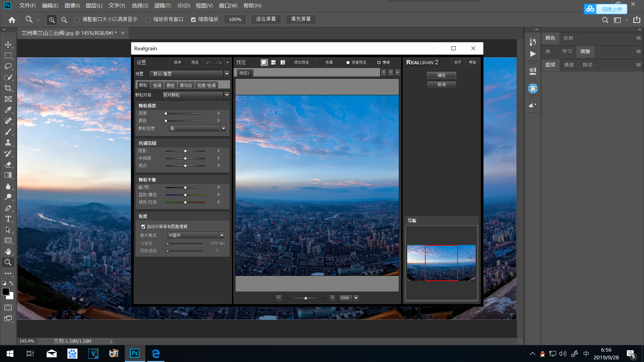The height and width of the screenshot is (362, 644).
Task: Switch to 色调 tab in Realgrain
Action: (x=157, y=85)
